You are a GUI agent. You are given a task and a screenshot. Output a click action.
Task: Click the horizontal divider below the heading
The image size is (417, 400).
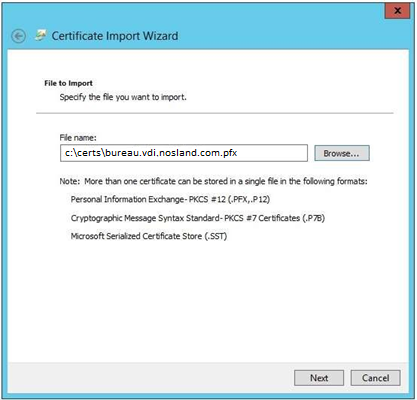(215, 113)
